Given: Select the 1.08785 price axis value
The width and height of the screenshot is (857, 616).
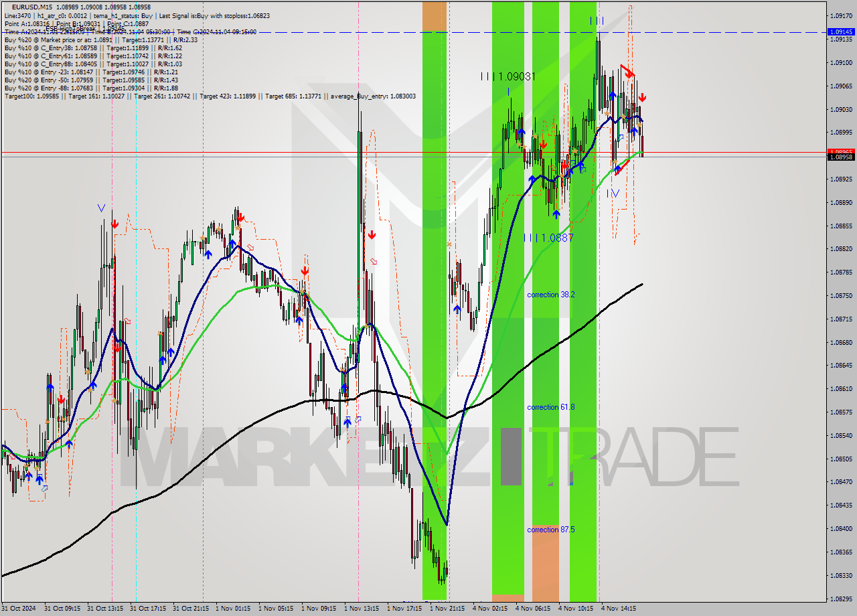Looking at the screenshot, I should coord(841,273).
